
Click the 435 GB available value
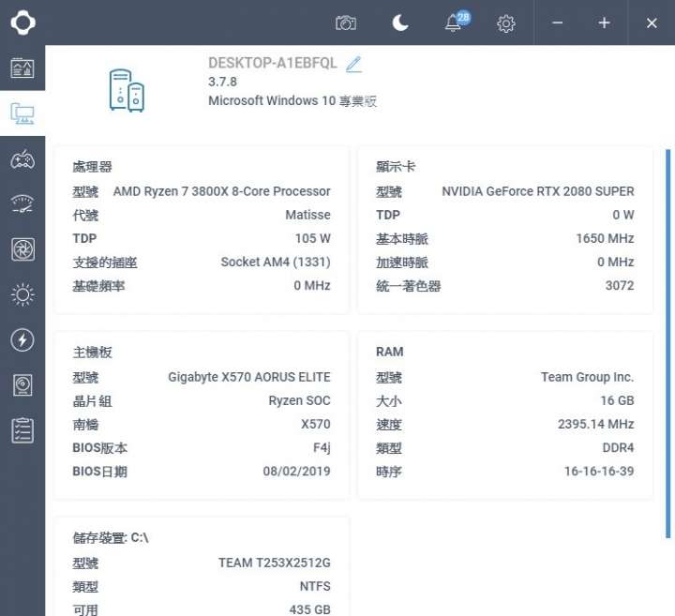click(x=309, y=609)
